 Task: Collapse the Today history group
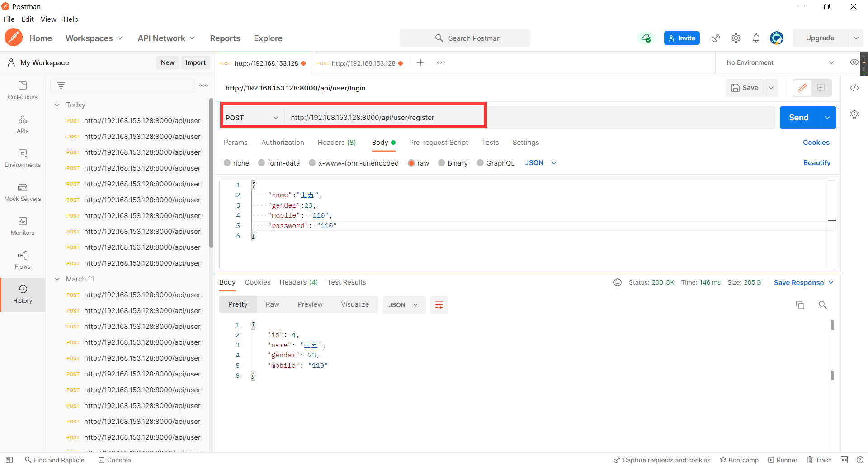pos(57,105)
